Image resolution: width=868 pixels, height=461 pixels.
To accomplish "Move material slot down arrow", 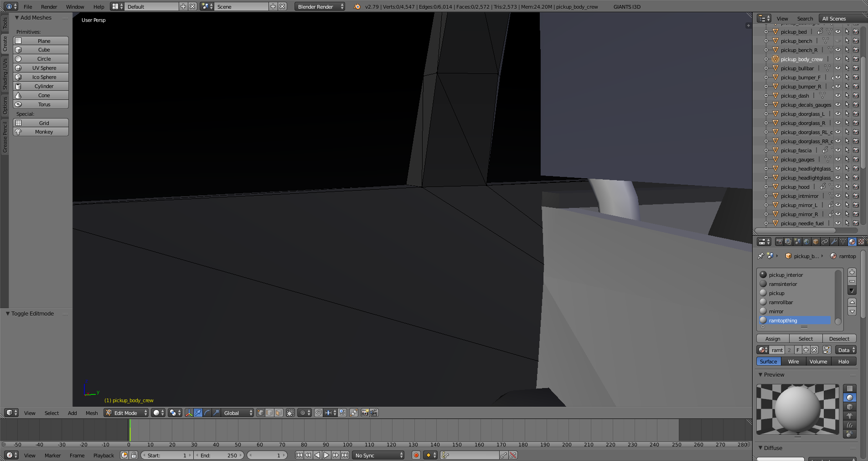I will point(852,311).
